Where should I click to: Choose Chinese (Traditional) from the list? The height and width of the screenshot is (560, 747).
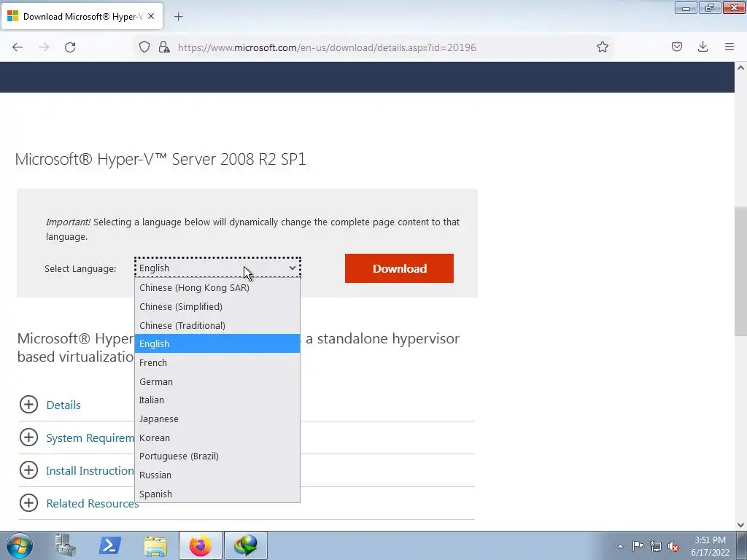pyautogui.click(x=217, y=325)
